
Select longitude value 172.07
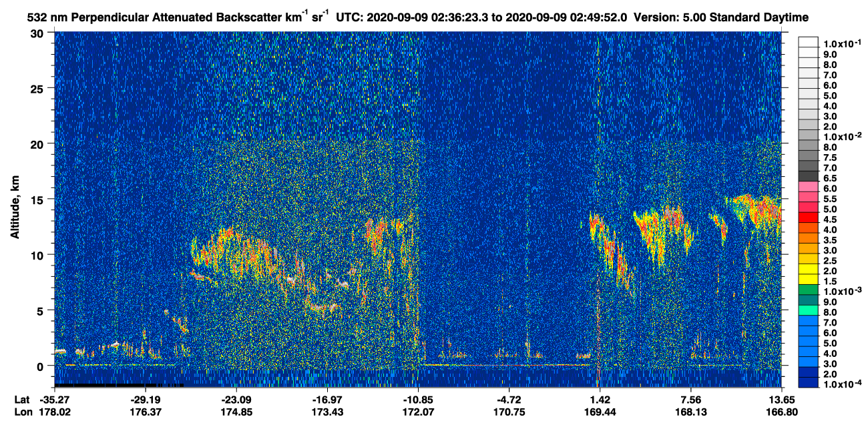pos(419,412)
